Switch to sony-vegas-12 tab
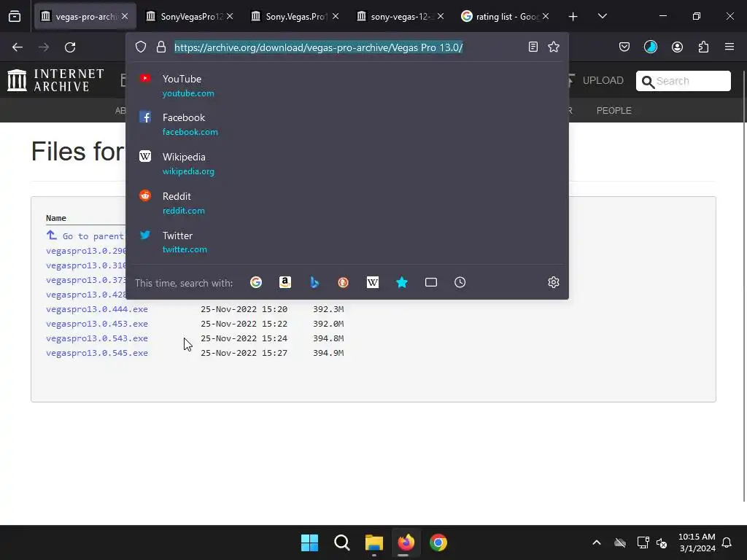The width and height of the screenshot is (747, 560). [x=399, y=17]
